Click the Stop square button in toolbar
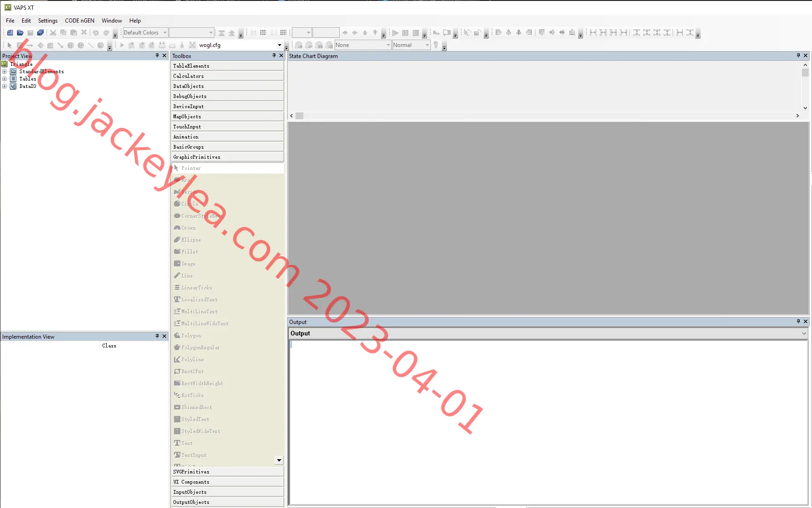The image size is (812, 508). click(416, 33)
